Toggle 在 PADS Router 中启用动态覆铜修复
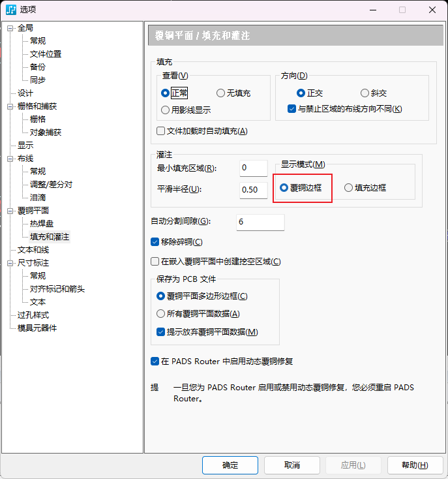This screenshot has width=448, height=479. [155, 362]
